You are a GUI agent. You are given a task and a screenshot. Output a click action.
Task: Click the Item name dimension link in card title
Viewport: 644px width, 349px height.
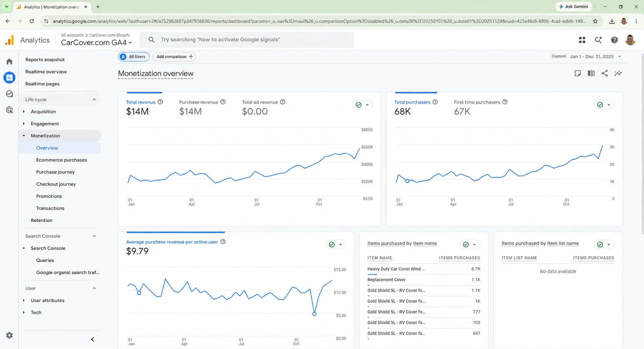[x=425, y=243]
